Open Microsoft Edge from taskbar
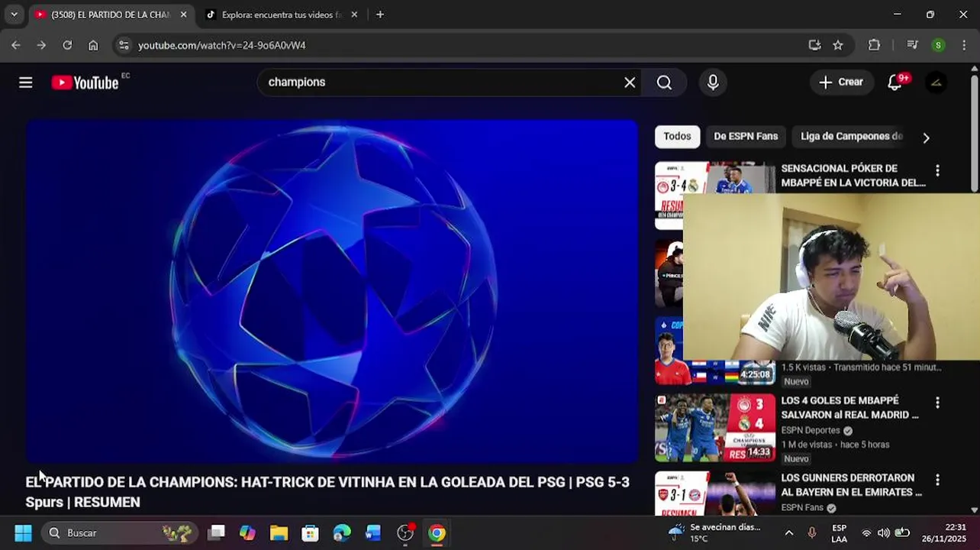 [341, 532]
